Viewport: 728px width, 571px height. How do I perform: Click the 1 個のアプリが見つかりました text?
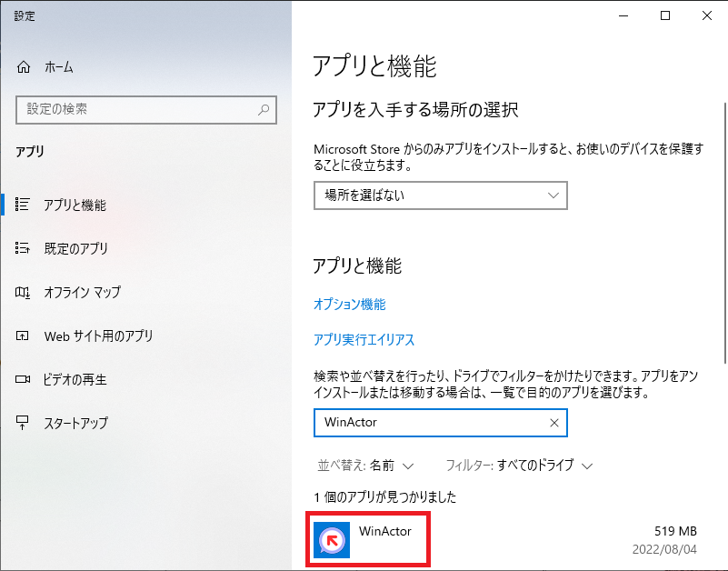pos(384,497)
